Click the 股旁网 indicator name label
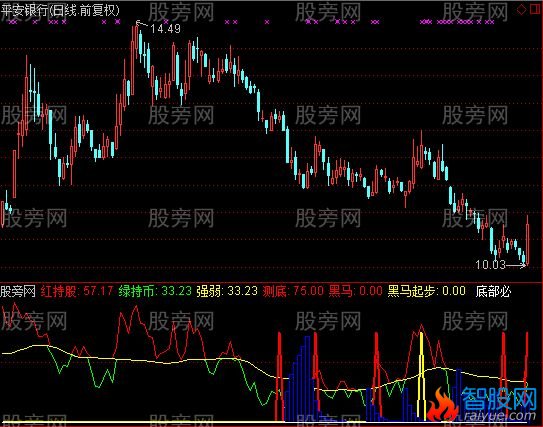The width and height of the screenshot is (543, 427). [x=18, y=291]
